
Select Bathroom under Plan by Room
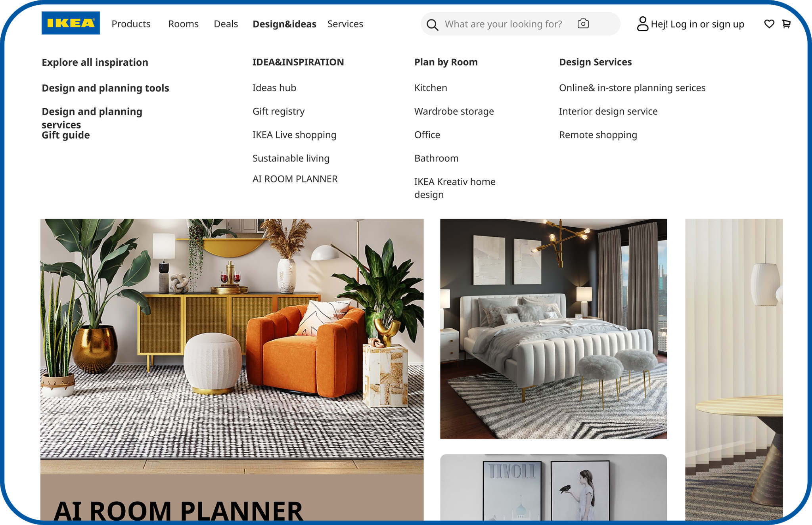pos(436,158)
